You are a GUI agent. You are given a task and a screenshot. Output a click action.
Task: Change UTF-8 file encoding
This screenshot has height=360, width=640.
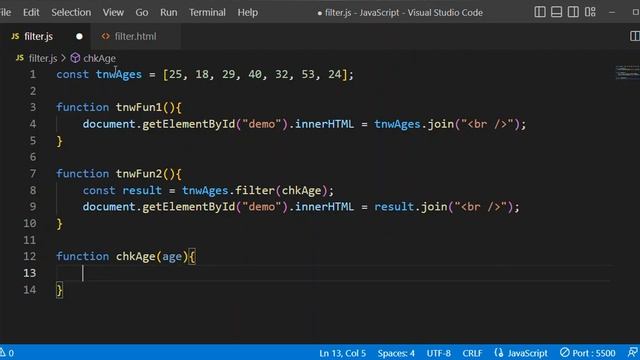pyautogui.click(x=439, y=353)
